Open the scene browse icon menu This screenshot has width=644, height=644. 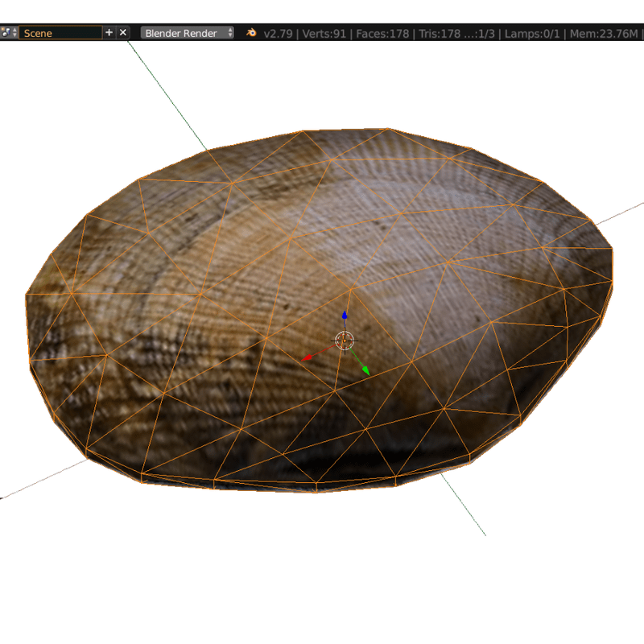(x=9, y=33)
